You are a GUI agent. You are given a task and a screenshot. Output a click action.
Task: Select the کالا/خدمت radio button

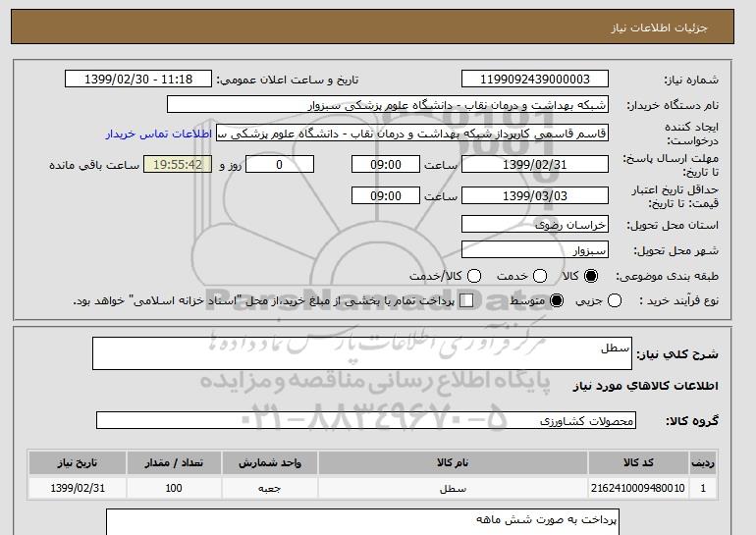pos(474,276)
